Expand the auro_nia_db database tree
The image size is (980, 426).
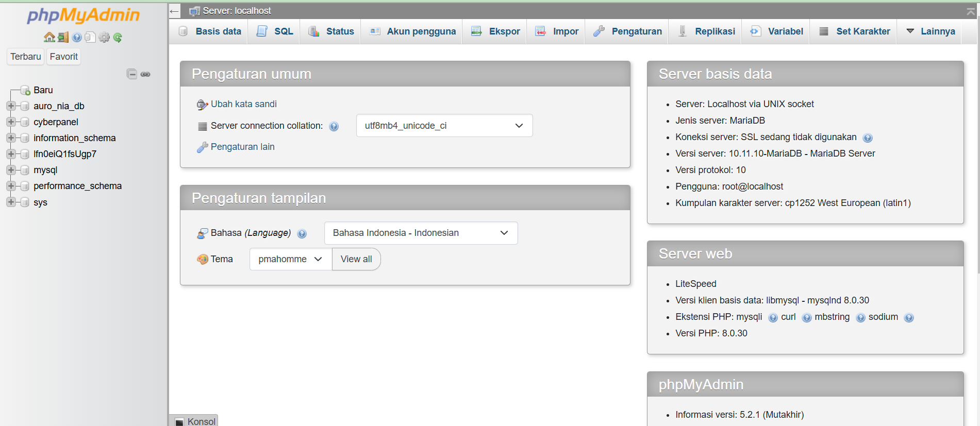coord(11,106)
